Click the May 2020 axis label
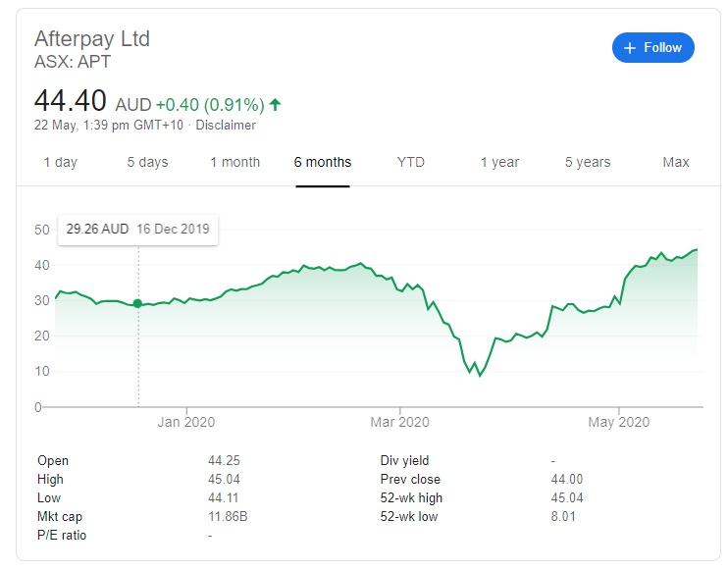This screenshot has height=571, width=728. (619, 422)
